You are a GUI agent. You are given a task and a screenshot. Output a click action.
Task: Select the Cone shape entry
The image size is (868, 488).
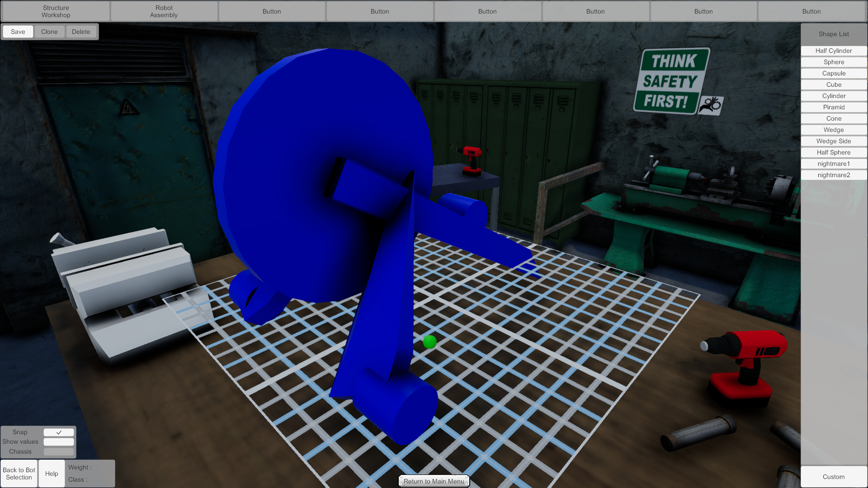834,118
